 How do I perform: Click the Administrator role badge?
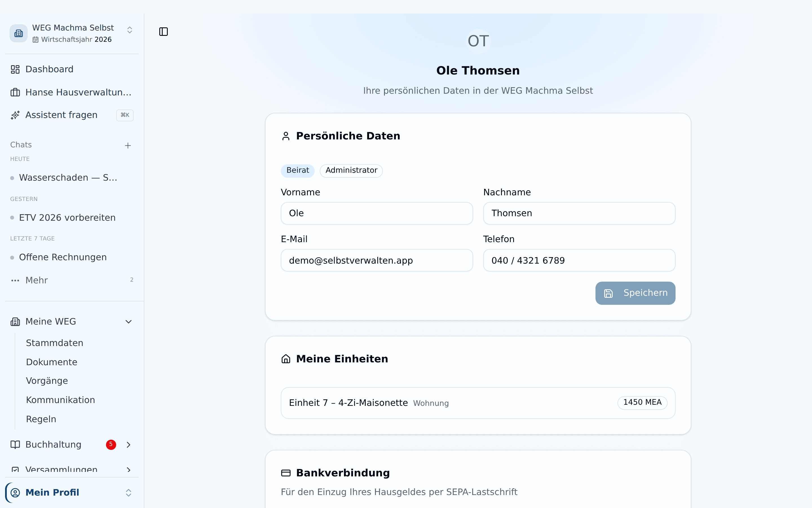tap(351, 170)
